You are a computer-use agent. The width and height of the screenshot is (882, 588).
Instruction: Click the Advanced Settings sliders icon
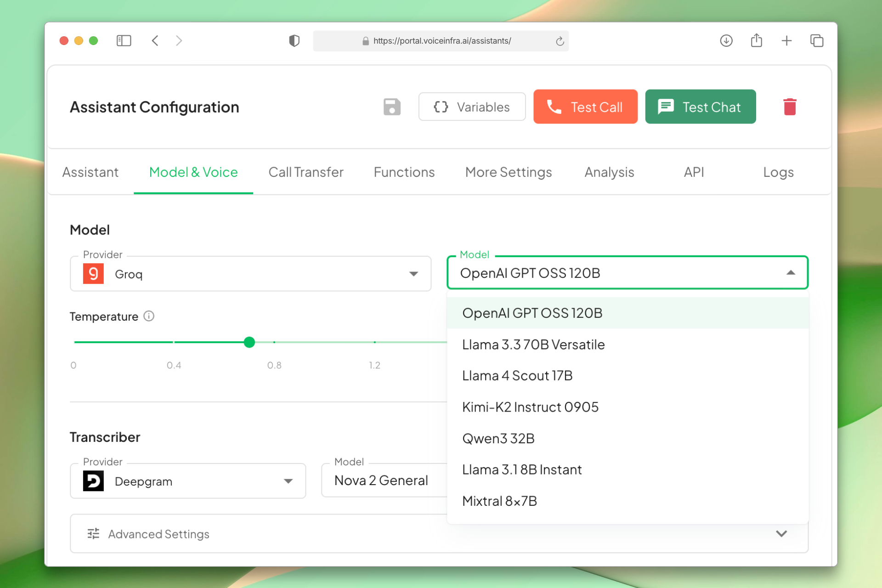click(93, 534)
